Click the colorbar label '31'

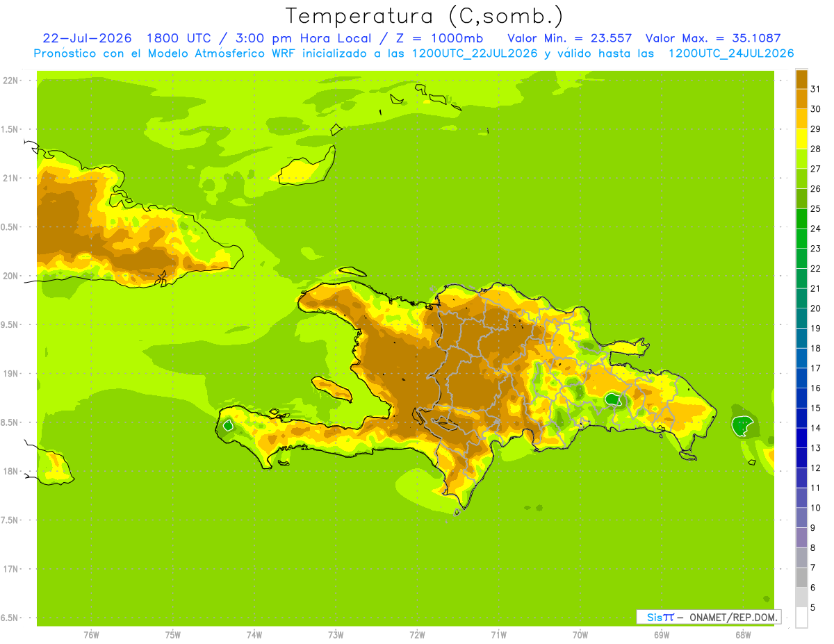815,89
